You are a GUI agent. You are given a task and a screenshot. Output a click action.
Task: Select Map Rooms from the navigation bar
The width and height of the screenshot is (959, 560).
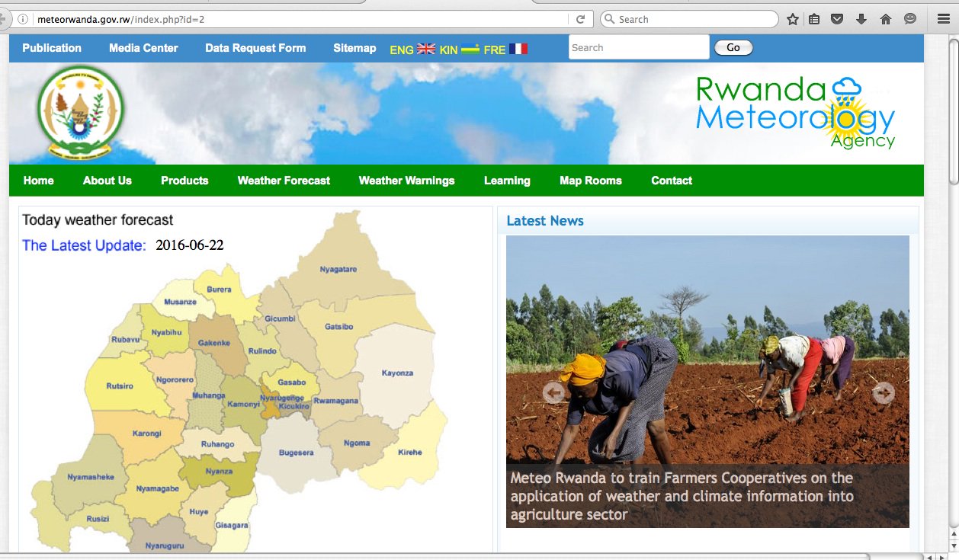(591, 181)
